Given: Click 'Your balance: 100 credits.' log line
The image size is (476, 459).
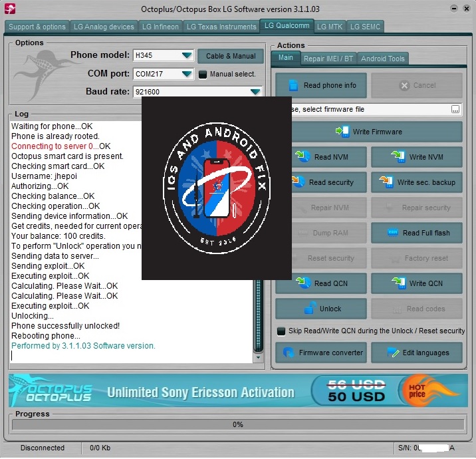Looking at the screenshot, I should (x=59, y=236).
